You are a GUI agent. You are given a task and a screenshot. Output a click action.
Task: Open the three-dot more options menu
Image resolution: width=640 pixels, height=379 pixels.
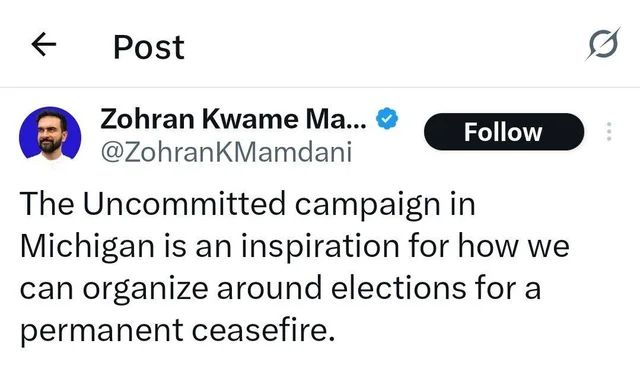pyautogui.click(x=609, y=132)
